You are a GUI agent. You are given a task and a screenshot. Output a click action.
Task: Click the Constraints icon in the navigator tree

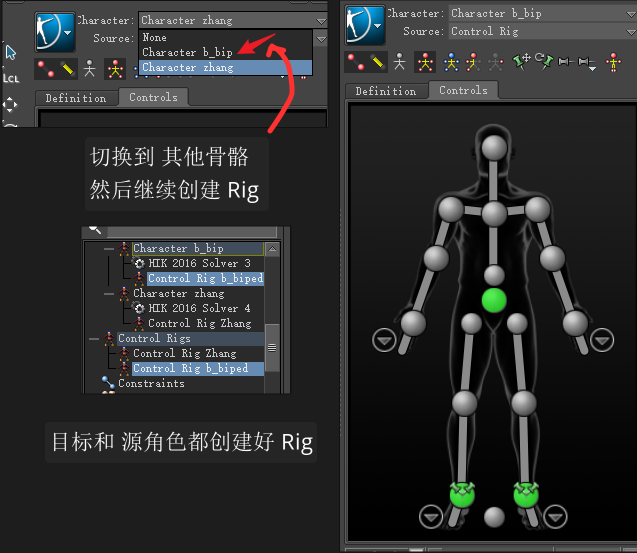(x=107, y=383)
